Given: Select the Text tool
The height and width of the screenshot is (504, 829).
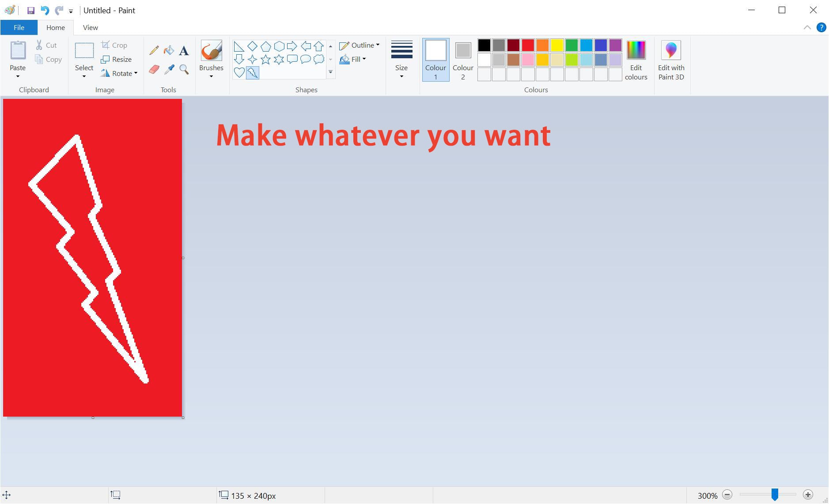Looking at the screenshot, I should (184, 51).
